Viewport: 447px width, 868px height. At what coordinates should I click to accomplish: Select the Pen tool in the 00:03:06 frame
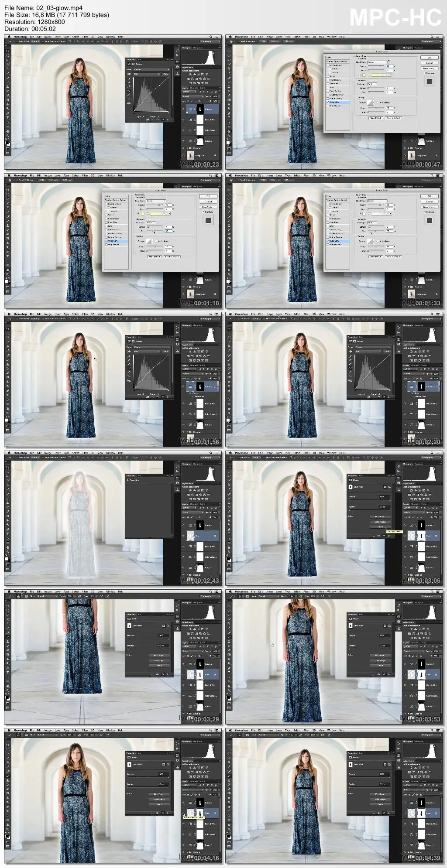pos(229,530)
